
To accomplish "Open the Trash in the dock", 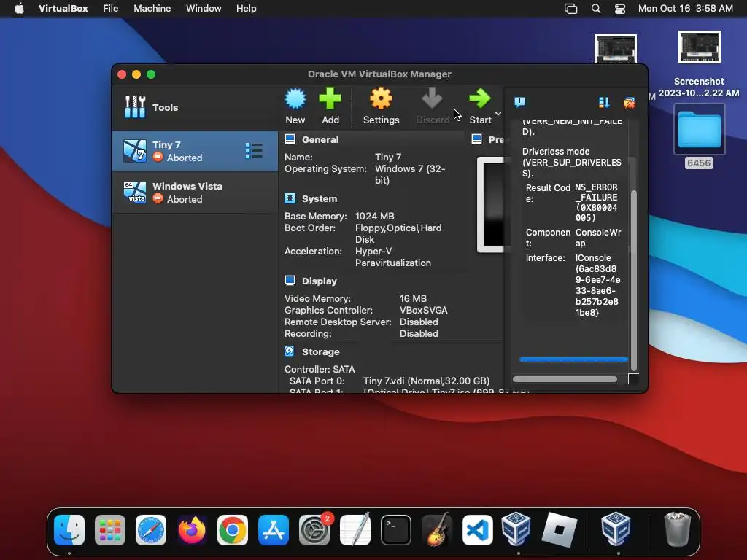I will tap(677, 530).
